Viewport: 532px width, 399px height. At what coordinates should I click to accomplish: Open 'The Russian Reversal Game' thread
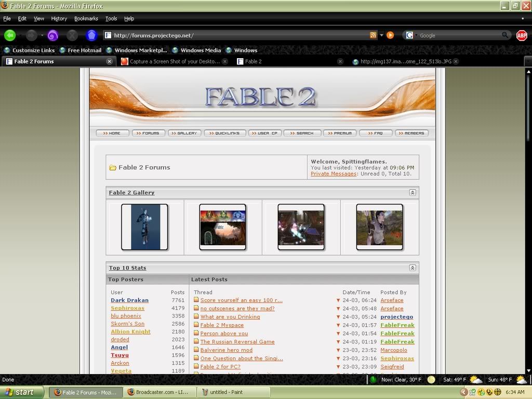tap(237, 342)
